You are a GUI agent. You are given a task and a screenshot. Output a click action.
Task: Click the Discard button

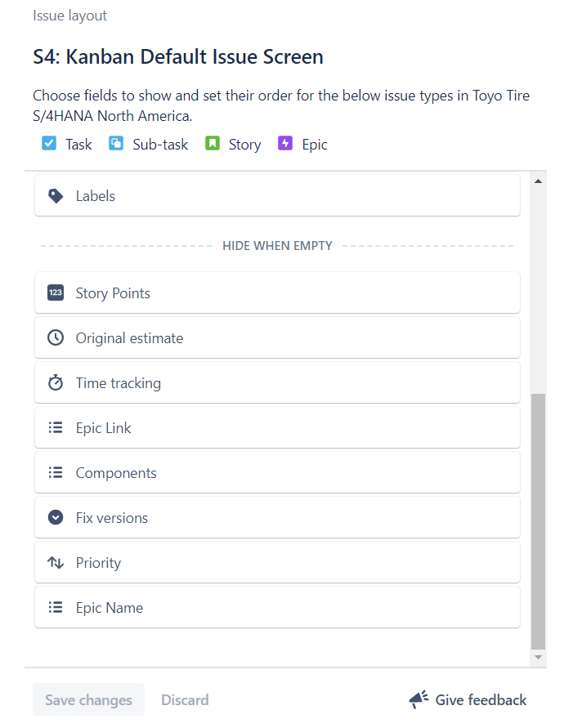click(185, 699)
